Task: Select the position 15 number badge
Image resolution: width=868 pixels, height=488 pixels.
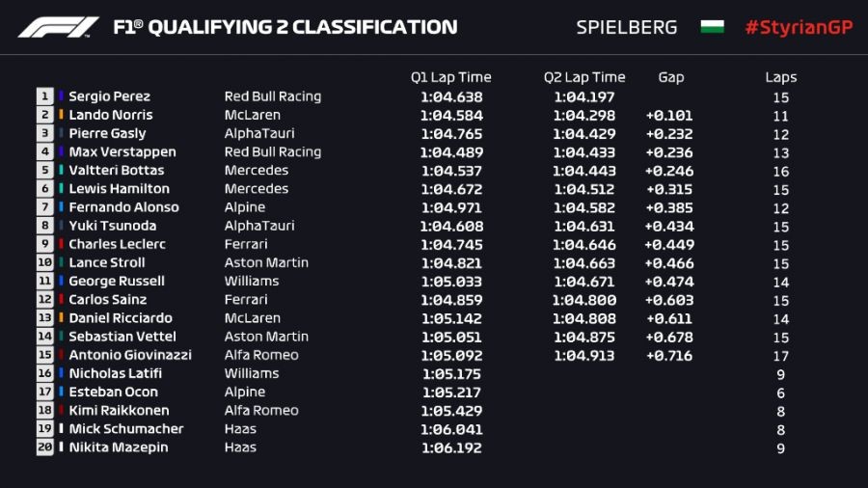Action: pyautogui.click(x=45, y=355)
